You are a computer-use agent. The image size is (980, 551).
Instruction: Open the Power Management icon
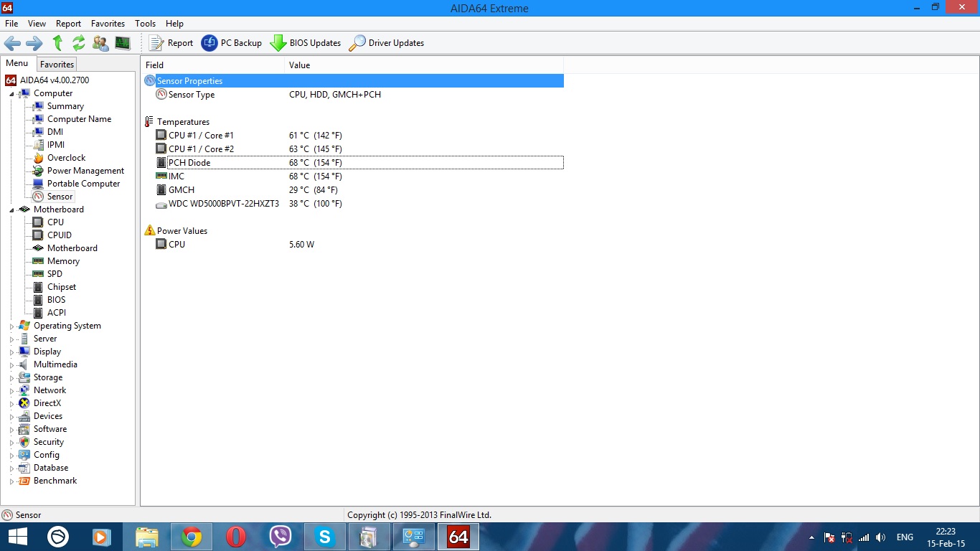click(38, 171)
